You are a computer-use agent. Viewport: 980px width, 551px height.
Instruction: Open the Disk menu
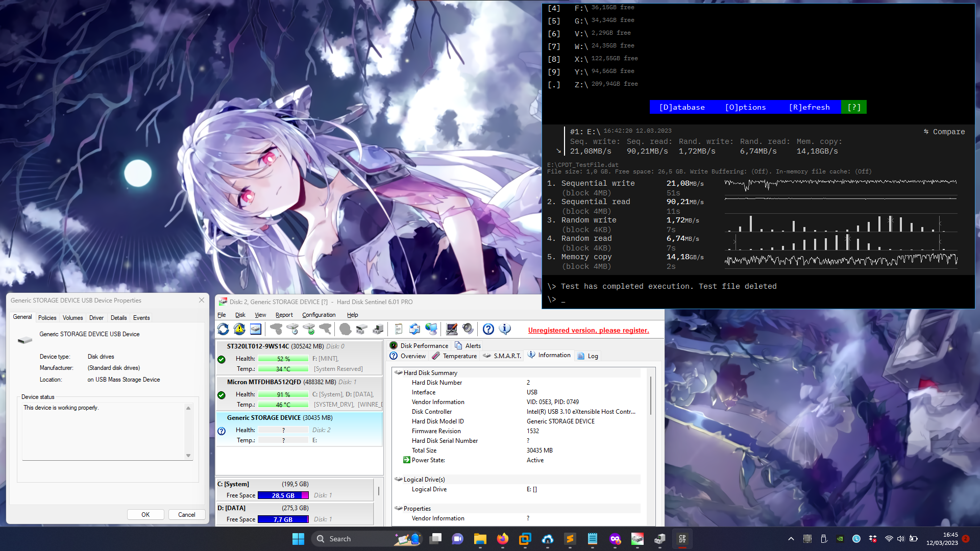pos(240,315)
